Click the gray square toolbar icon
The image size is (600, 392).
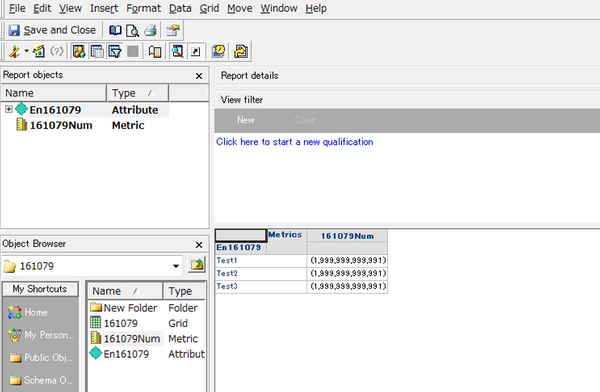click(133, 51)
